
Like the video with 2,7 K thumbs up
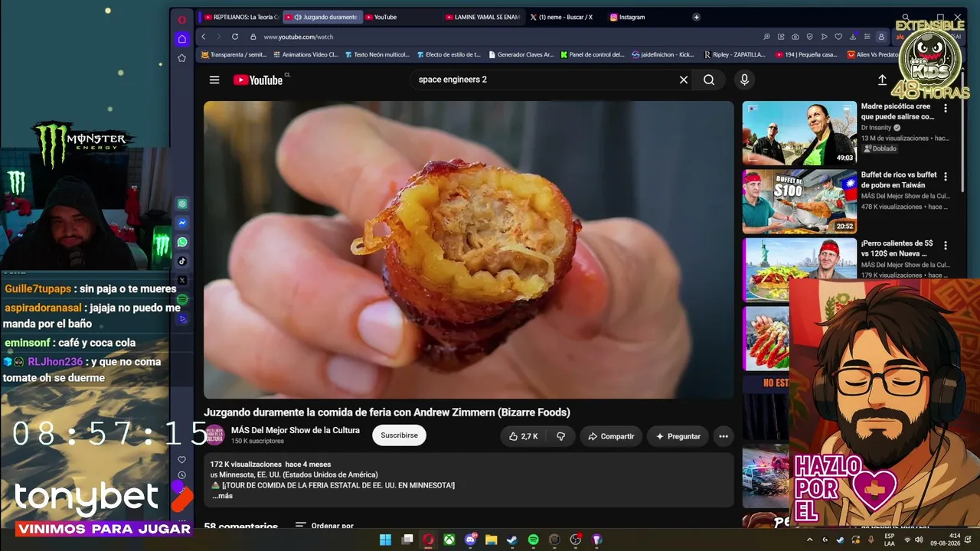pos(524,436)
